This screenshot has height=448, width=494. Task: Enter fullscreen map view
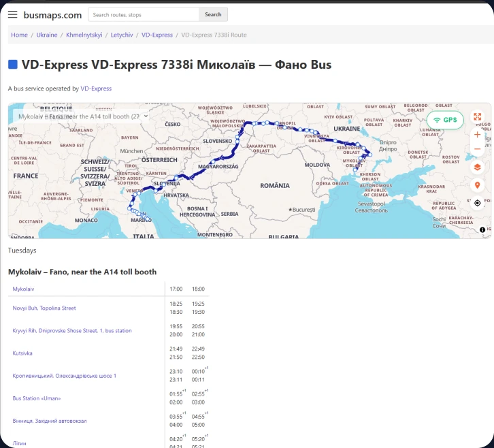tap(477, 116)
